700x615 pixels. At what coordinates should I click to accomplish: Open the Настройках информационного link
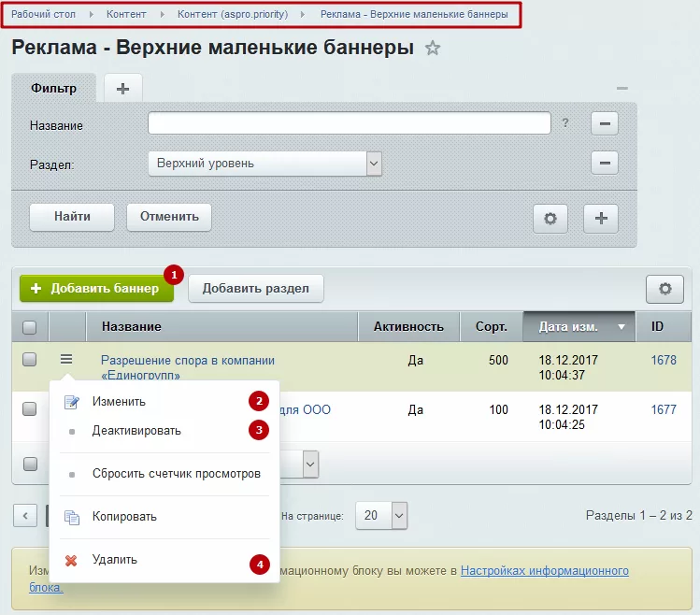(x=545, y=571)
